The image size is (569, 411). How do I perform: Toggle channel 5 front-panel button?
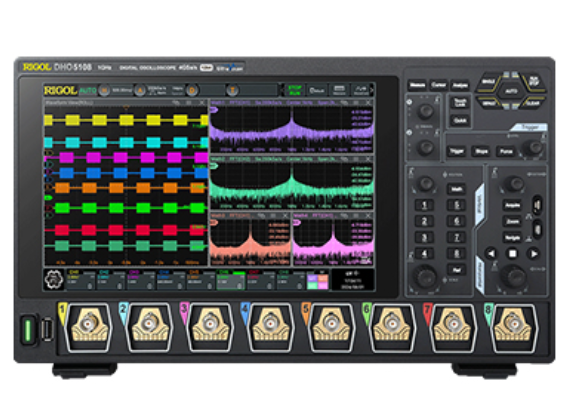click(x=457, y=205)
